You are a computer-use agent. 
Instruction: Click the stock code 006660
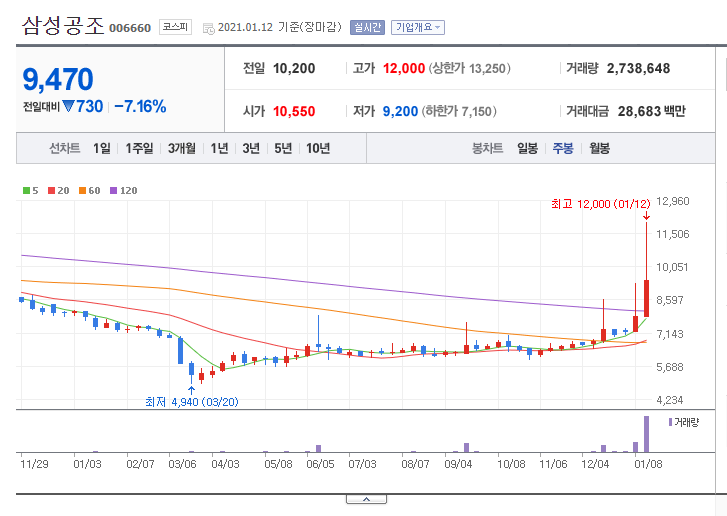point(130,28)
